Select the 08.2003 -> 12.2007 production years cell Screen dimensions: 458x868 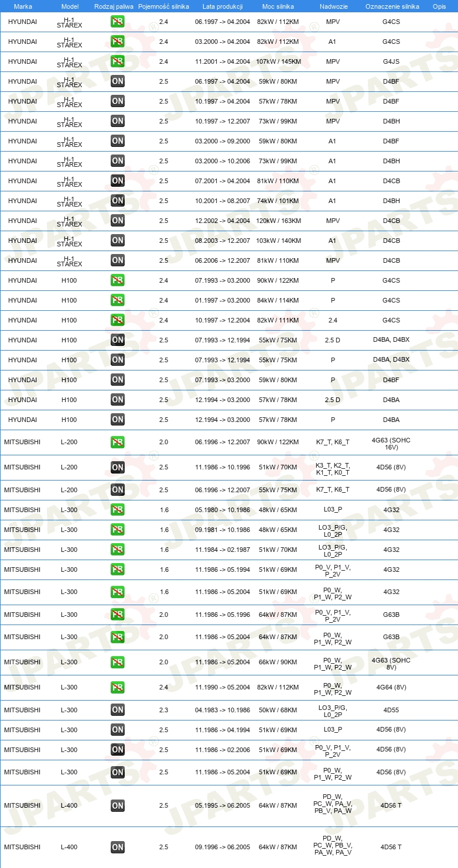[223, 241]
